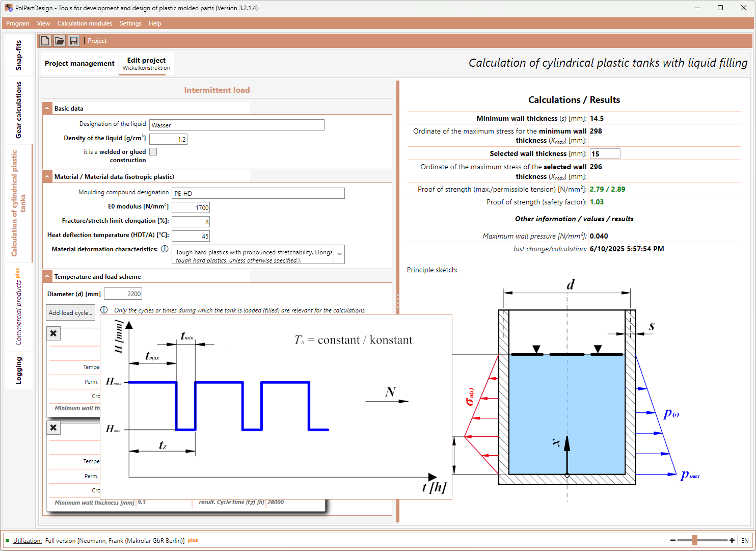Viewport: 756px width, 551px height.
Task: Click the Fracture/stretch limit elongation field
Action: click(x=191, y=222)
